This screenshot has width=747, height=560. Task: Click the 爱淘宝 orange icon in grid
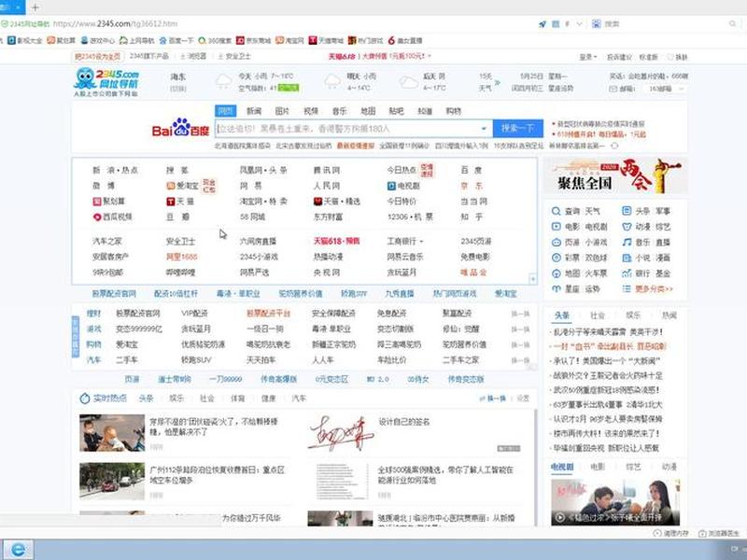pyautogui.click(x=171, y=186)
